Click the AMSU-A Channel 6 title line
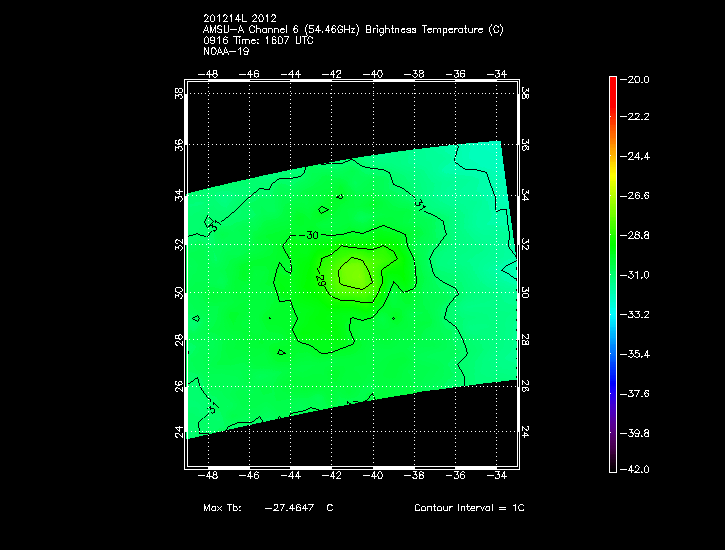The width and height of the screenshot is (725, 550). tap(352, 30)
